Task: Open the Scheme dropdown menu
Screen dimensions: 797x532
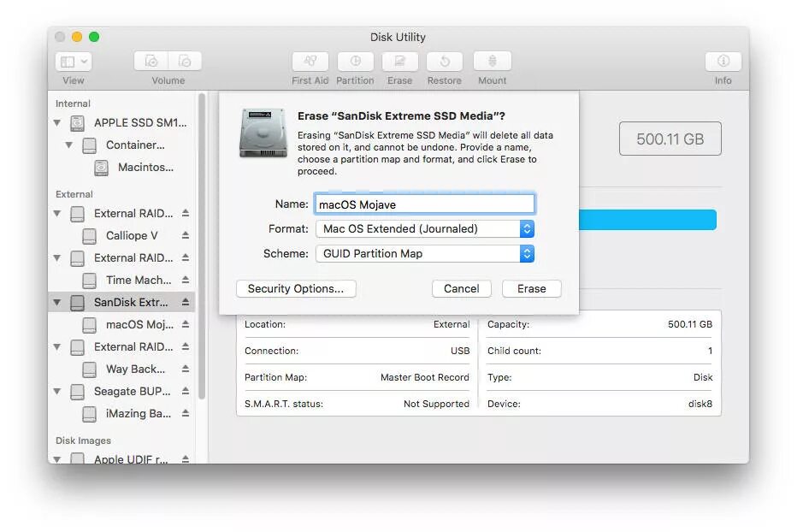Action: 425,253
